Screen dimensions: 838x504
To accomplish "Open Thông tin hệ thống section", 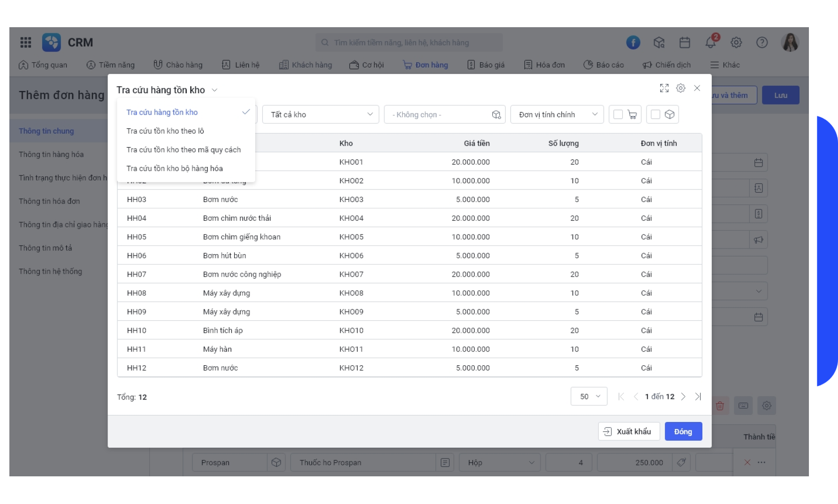I will 50,272.
